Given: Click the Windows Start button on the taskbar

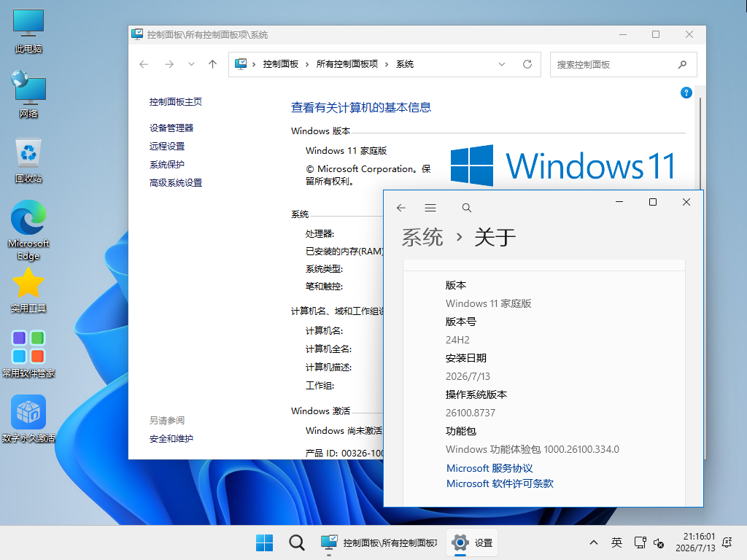Looking at the screenshot, I should (x=264, y=542).
